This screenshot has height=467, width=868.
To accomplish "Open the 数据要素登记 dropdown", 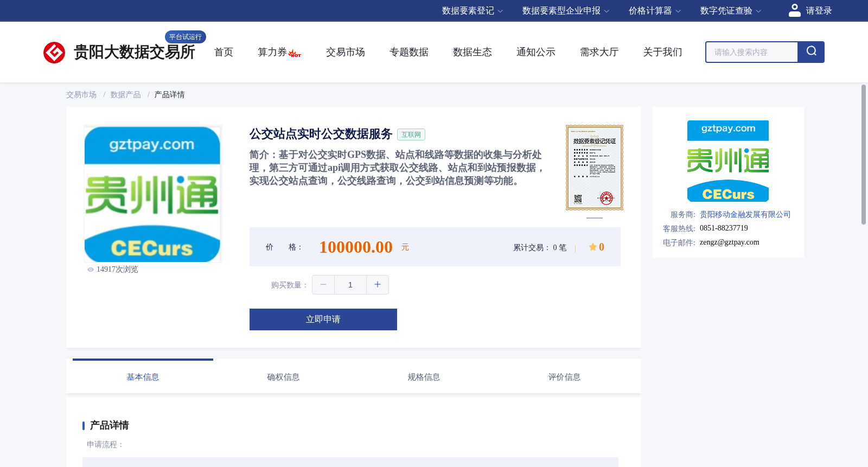I will click(x=473, y=11).
